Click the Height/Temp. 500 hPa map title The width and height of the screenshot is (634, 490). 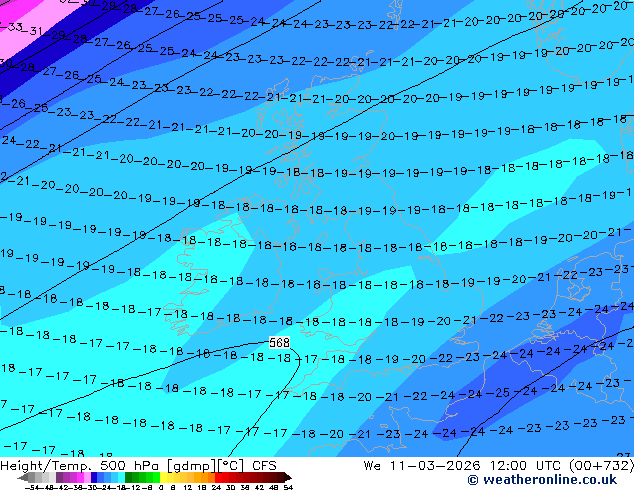coord(78,466)
